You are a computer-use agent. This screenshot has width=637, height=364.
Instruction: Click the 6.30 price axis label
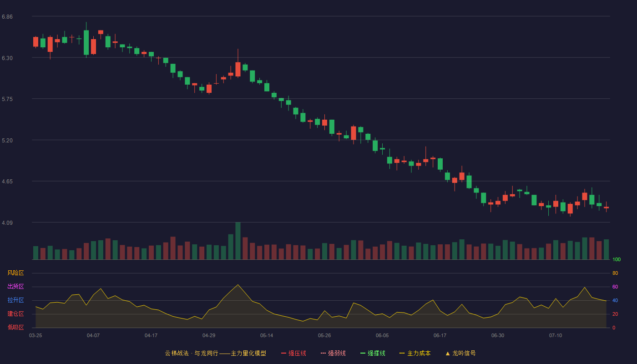click(x=7, y=58)
